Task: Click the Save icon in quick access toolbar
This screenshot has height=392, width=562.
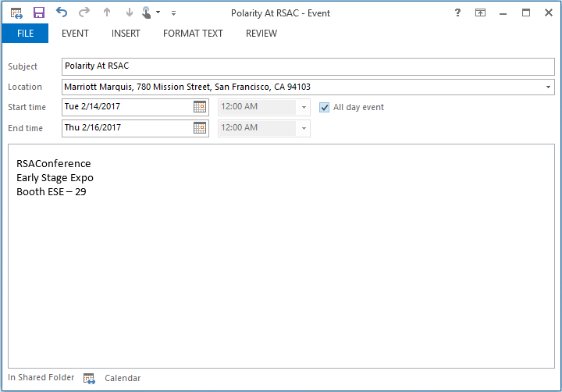Action: (39, 12)
